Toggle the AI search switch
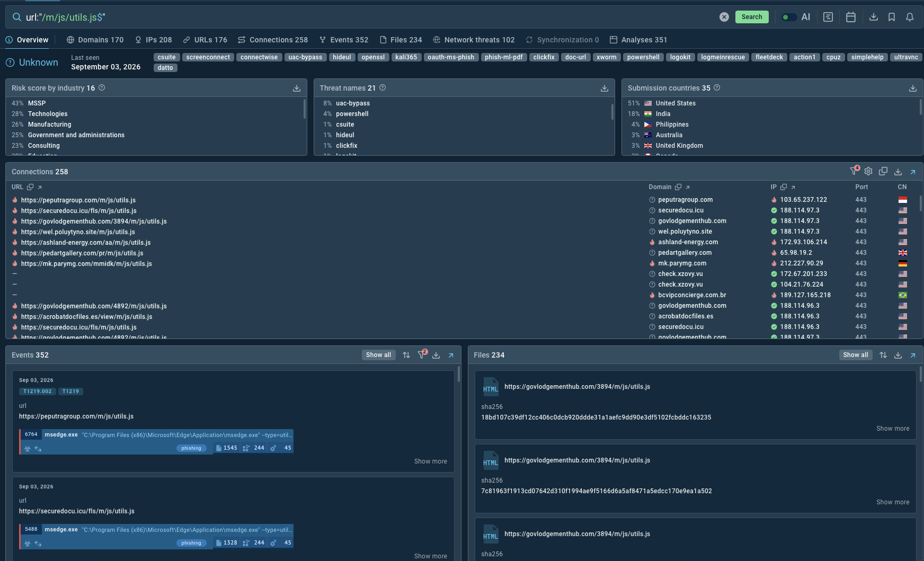 789,17
